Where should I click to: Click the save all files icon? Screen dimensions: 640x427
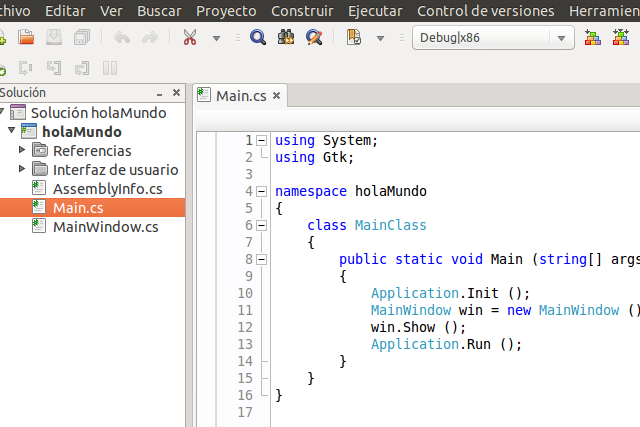click(x=82, y=38)
